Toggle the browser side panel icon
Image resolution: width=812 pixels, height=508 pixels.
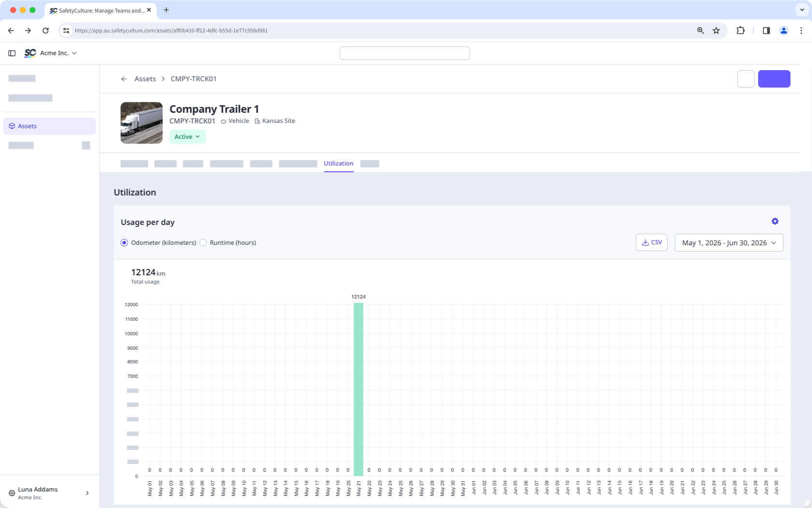(766, 30)
